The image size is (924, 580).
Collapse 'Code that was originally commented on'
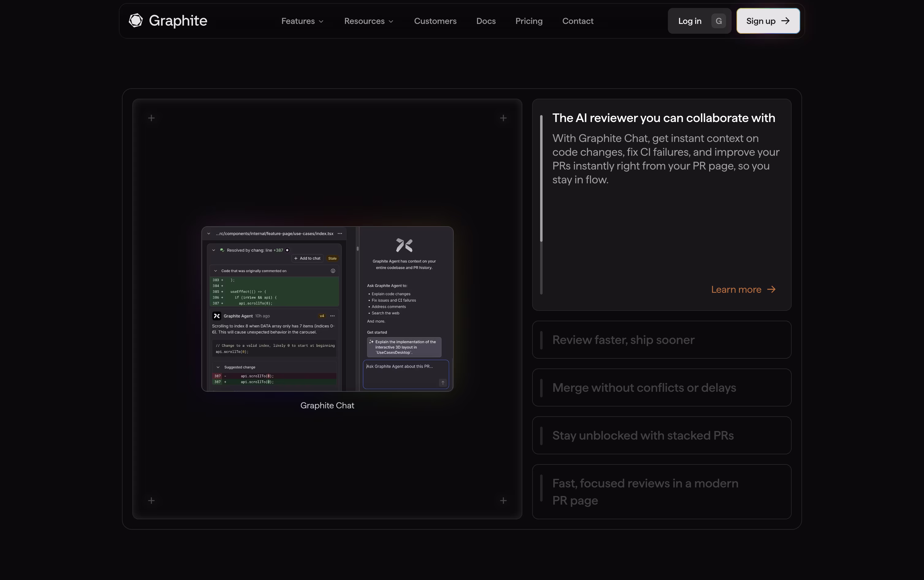tap(215, 271)
